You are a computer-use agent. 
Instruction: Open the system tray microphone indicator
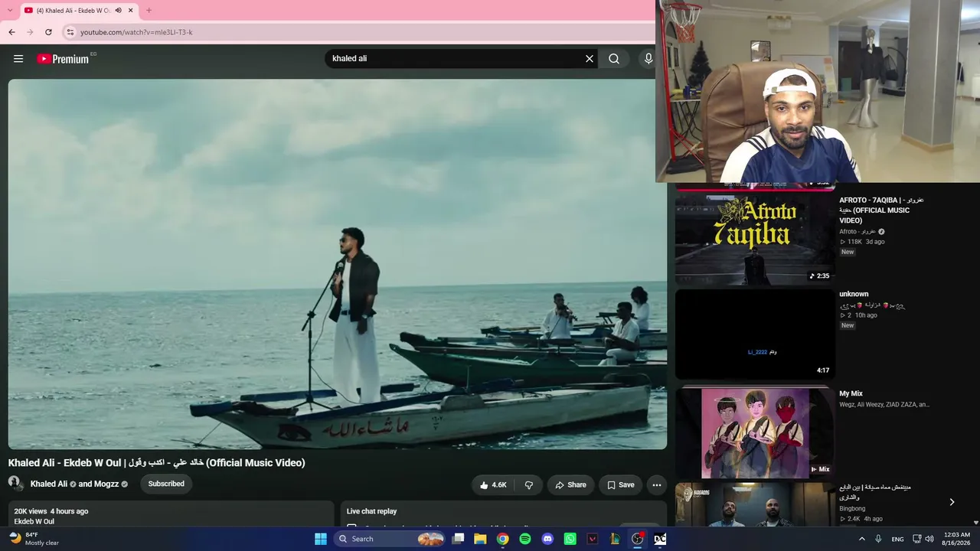[x=878, y=539]
